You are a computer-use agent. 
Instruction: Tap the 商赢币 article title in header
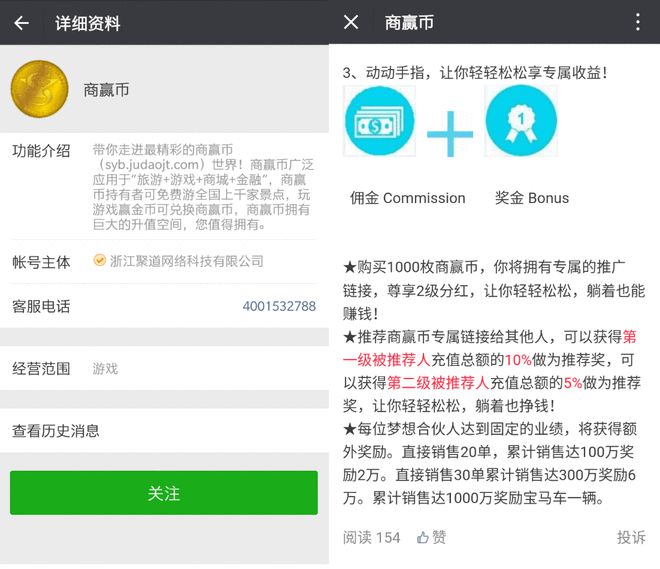(409, 22)
